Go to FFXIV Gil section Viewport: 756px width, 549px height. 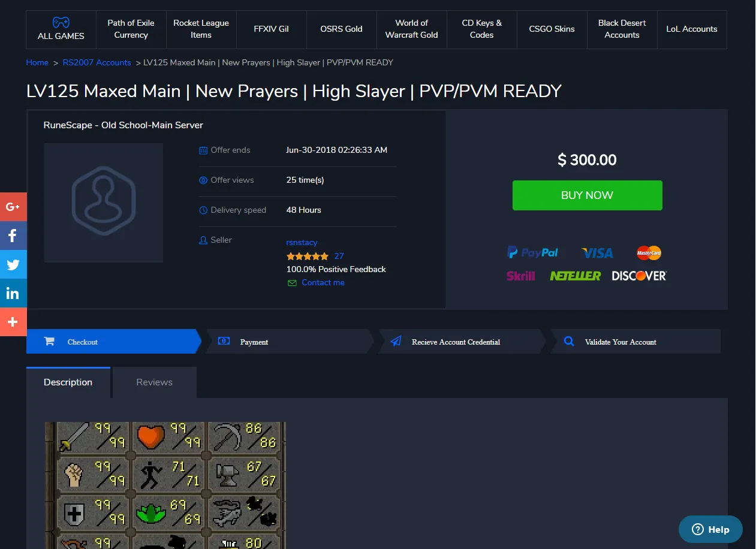pos(271,29)
